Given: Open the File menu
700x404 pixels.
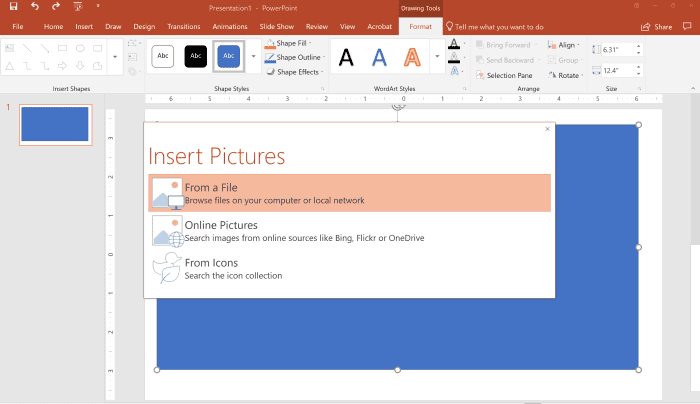Looking at the screenshot, I should pyautogui.click(x=18, y=27).
